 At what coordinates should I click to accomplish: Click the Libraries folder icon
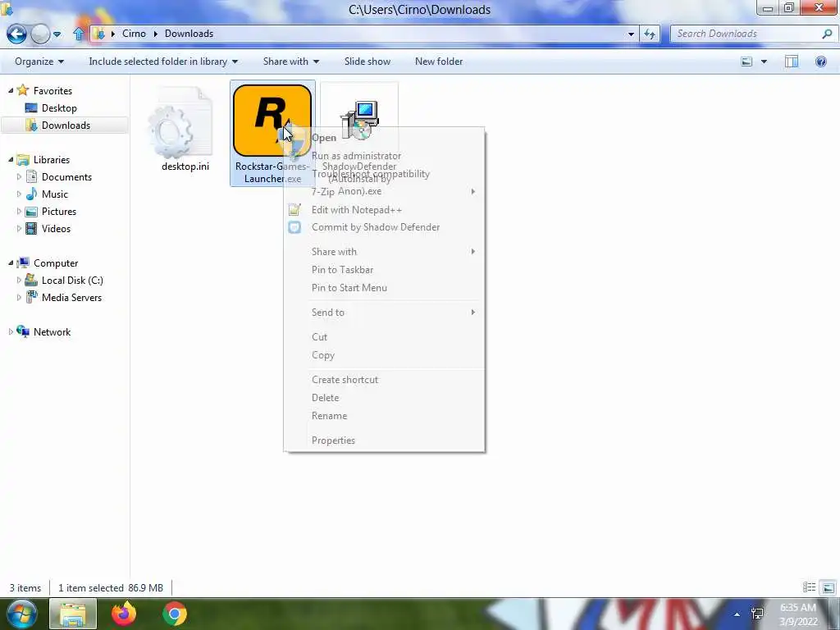tap(23, 160)
